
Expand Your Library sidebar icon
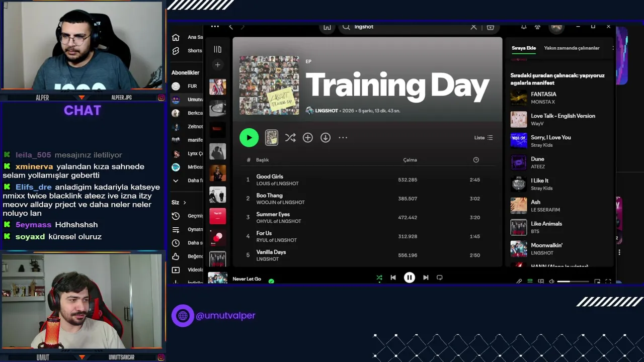click(x=217, y=49)
